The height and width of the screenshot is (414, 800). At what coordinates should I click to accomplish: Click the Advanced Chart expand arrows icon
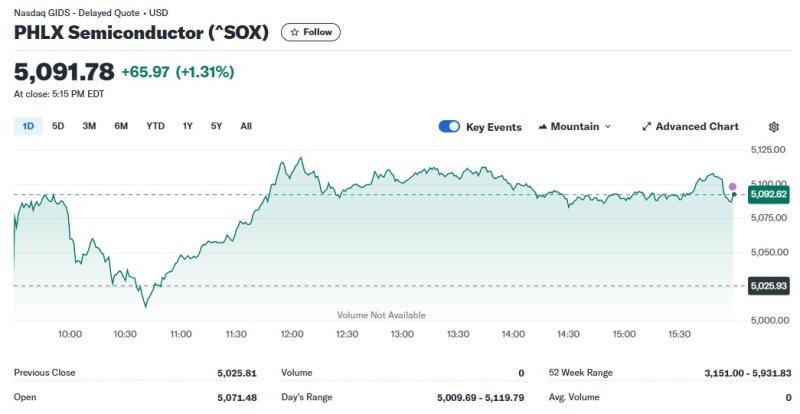click(x=647, y=127)
